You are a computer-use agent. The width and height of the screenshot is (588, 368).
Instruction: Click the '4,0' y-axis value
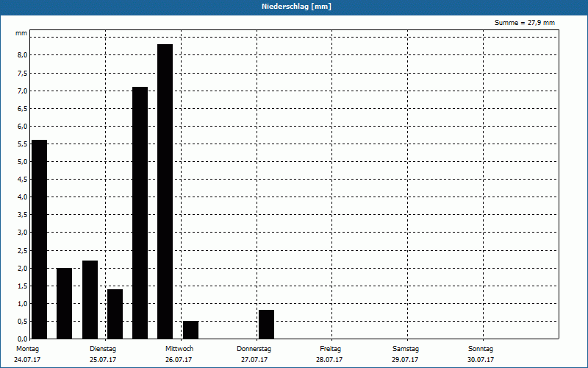coord(23,197)
